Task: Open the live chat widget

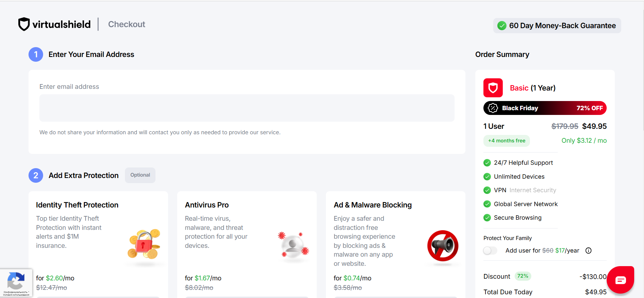Action: click(620, 280)
